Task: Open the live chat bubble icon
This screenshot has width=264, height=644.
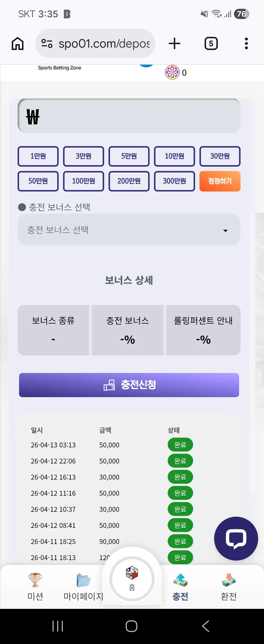Action: [x=236, y=539]
